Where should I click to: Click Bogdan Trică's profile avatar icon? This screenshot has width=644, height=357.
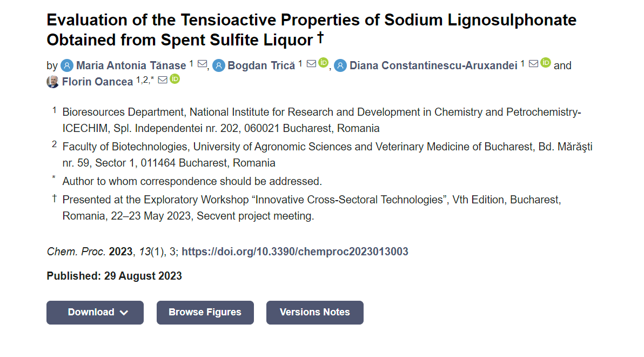pyautogui.click(x=219, y=65)
